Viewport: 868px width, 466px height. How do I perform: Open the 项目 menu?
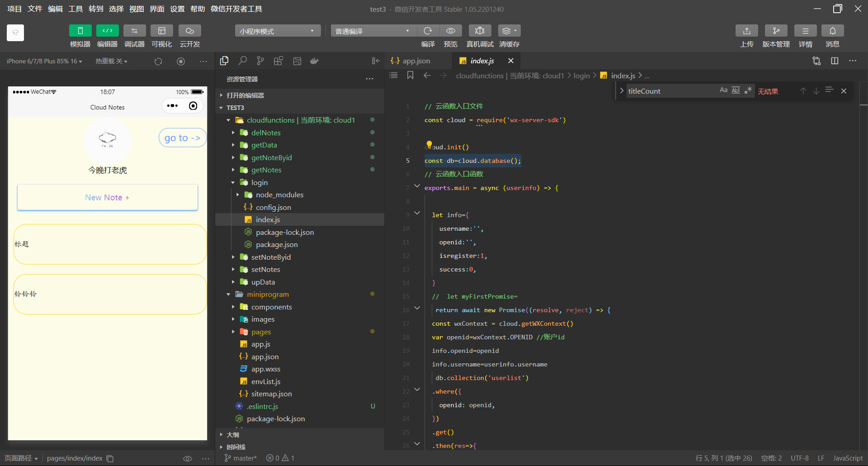coord(14,9)
